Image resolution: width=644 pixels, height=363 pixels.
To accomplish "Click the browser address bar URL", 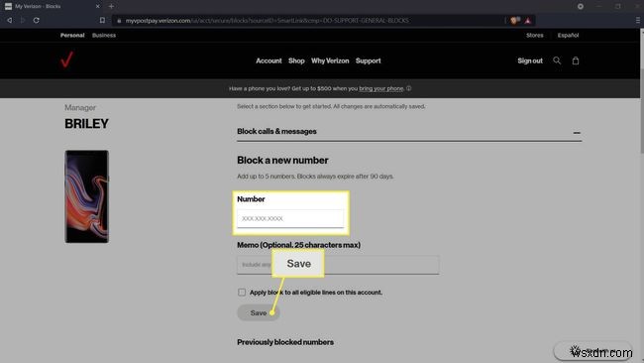I will pos(267,20).
